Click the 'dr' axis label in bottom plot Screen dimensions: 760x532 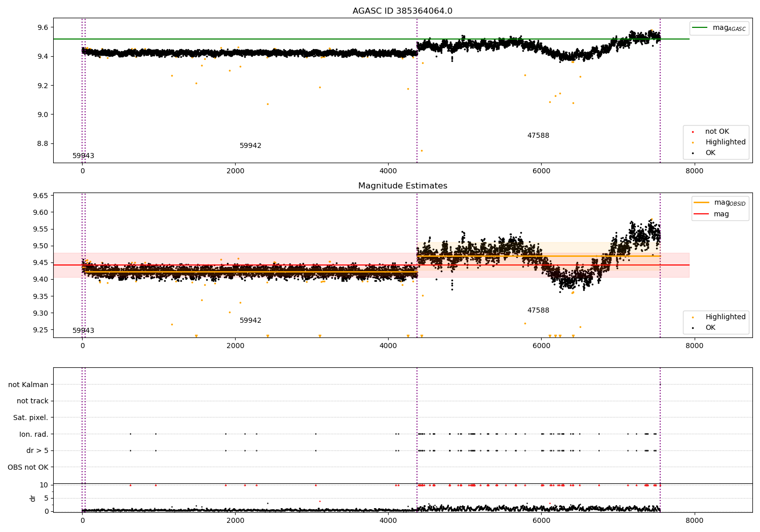pos(33,498)
